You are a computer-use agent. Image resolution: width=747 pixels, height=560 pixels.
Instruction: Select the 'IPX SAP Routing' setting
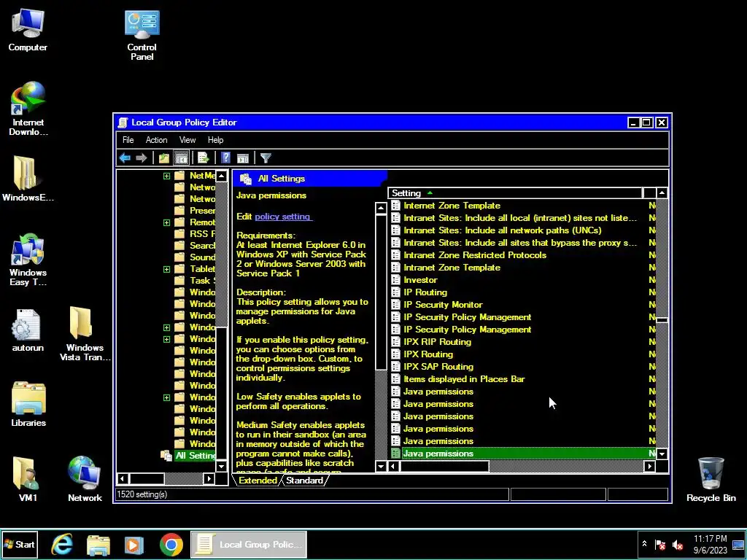pos(438,367)
